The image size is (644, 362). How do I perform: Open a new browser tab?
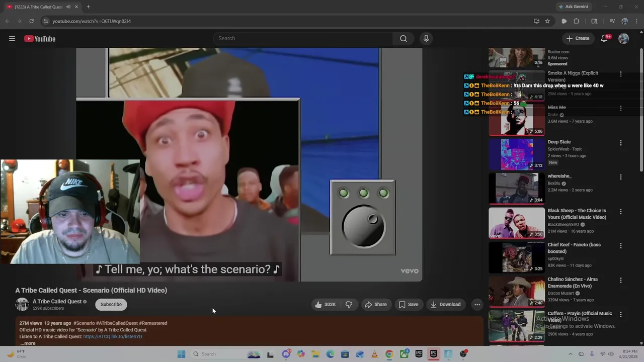point(89,7)
